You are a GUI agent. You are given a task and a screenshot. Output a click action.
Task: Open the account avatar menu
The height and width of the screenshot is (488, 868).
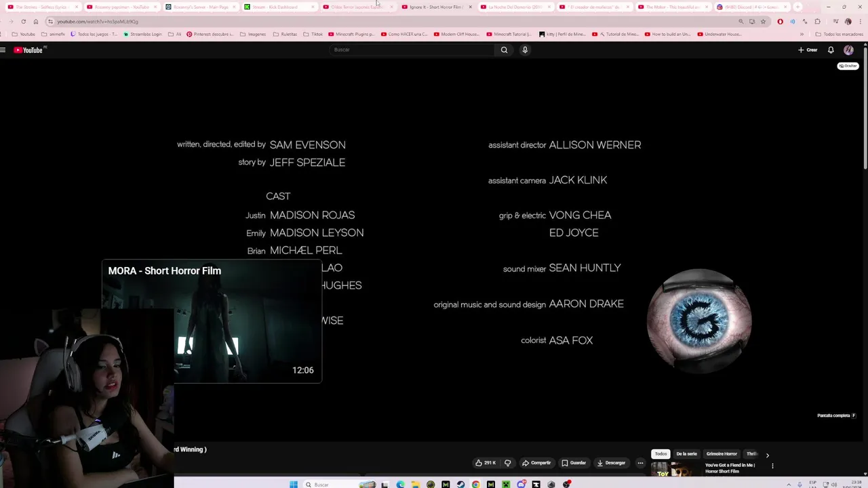click(848, 49)
